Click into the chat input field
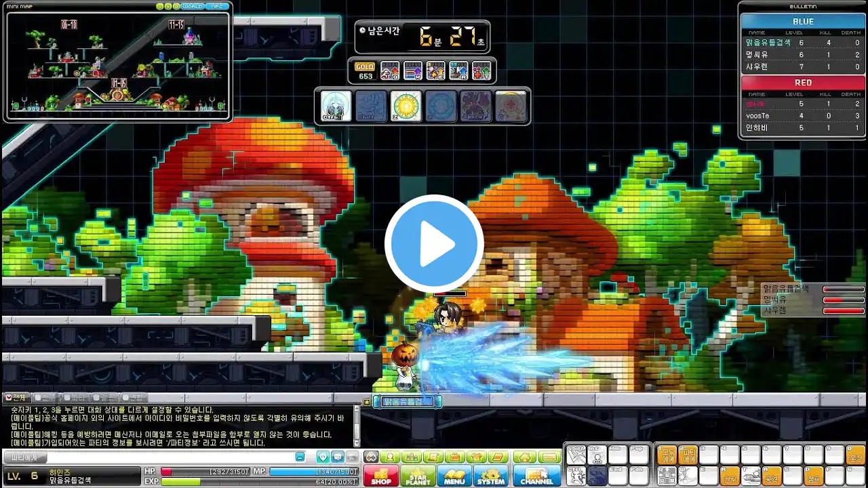The width and height of the screenshot is (868, 488). [170, 457]
